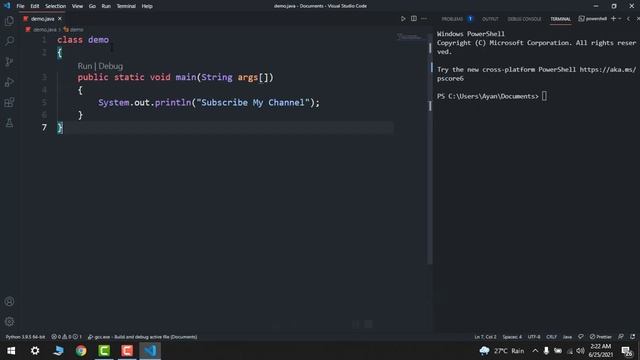Open the Manage gear in activity bar
This screenshot has height=360, width=640.
click(x=9, y=322)
